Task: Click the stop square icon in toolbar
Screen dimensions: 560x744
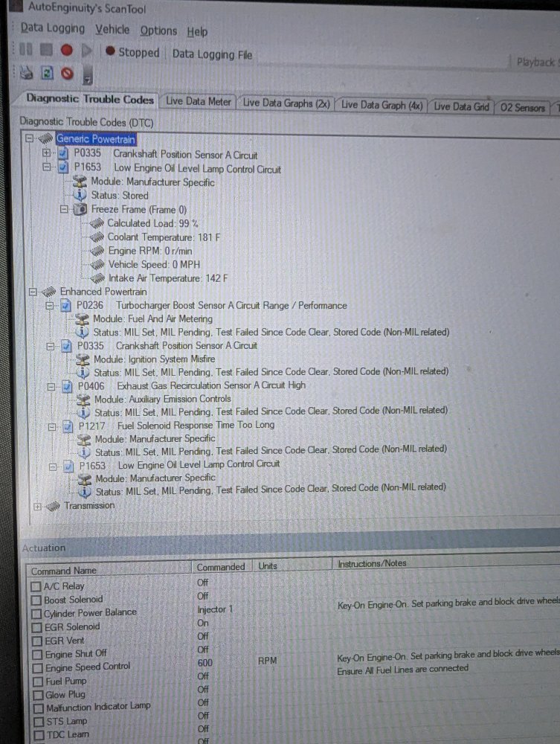Action: click(46, 51)
